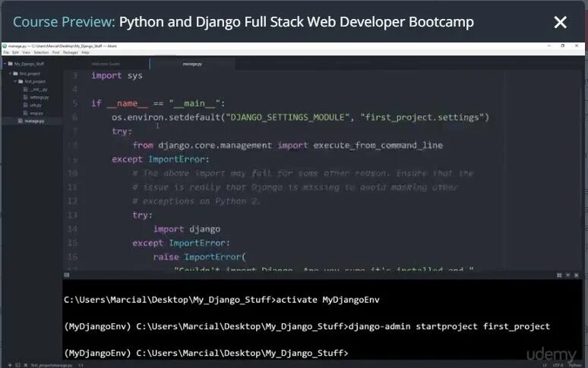The image size is (588, 368).
Task: Minimize the Atom window
Action: [549, 46]
